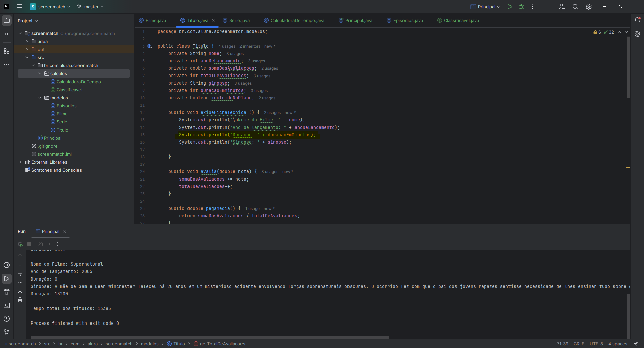Open the master branch dropdown

91,7
